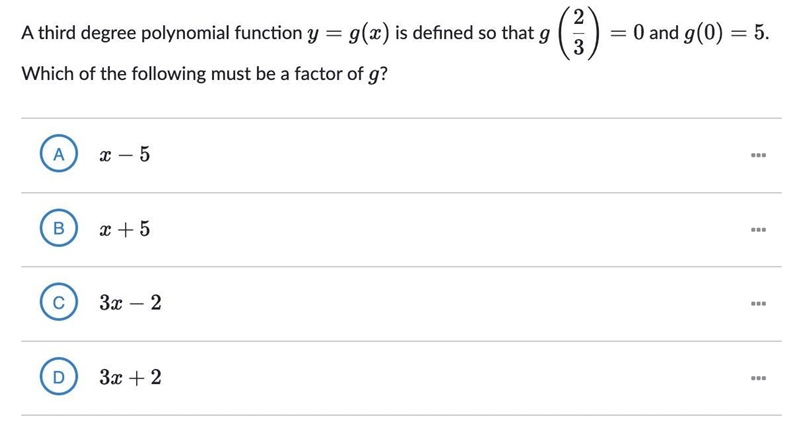The width and height of the screenshot is (800, 442).
Task: Click the trailing g in "factor of g?"
Action: [373, 75]
